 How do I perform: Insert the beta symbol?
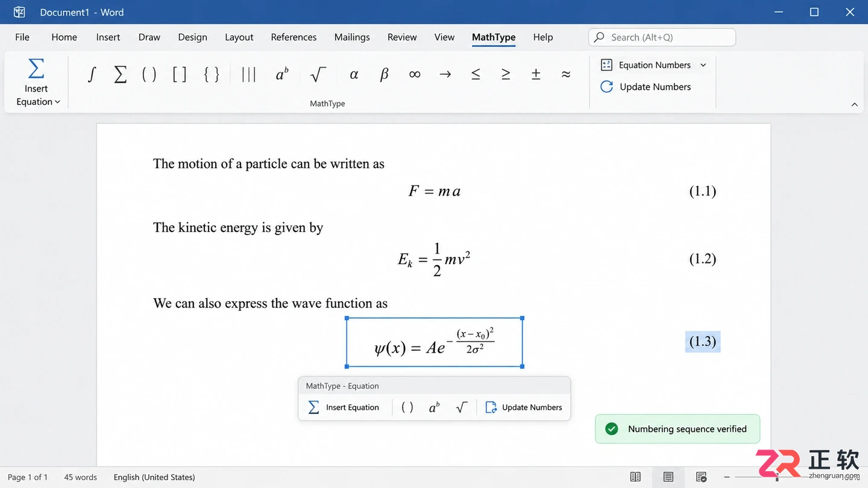[x=384, y=74]
